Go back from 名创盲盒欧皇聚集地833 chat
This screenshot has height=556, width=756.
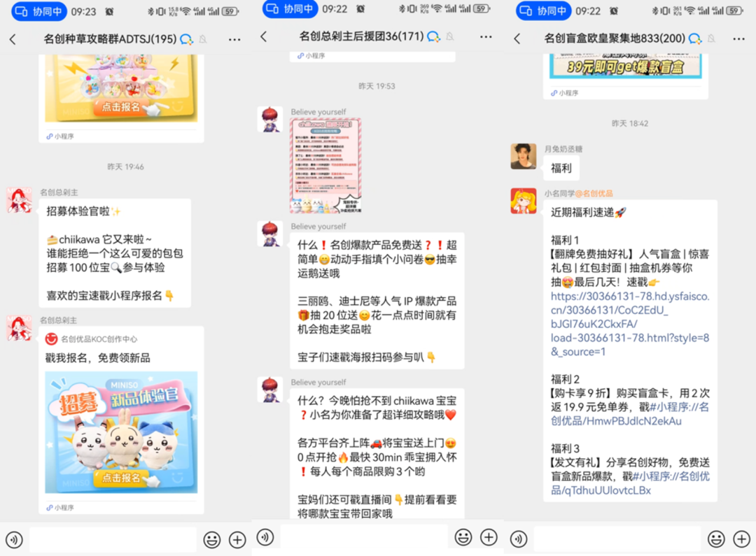point(517,38)
